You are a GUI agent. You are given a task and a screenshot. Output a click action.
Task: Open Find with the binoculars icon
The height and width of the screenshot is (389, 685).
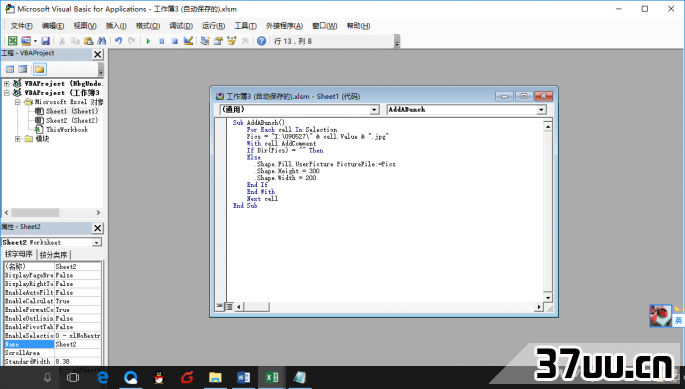tap(102, 41)
